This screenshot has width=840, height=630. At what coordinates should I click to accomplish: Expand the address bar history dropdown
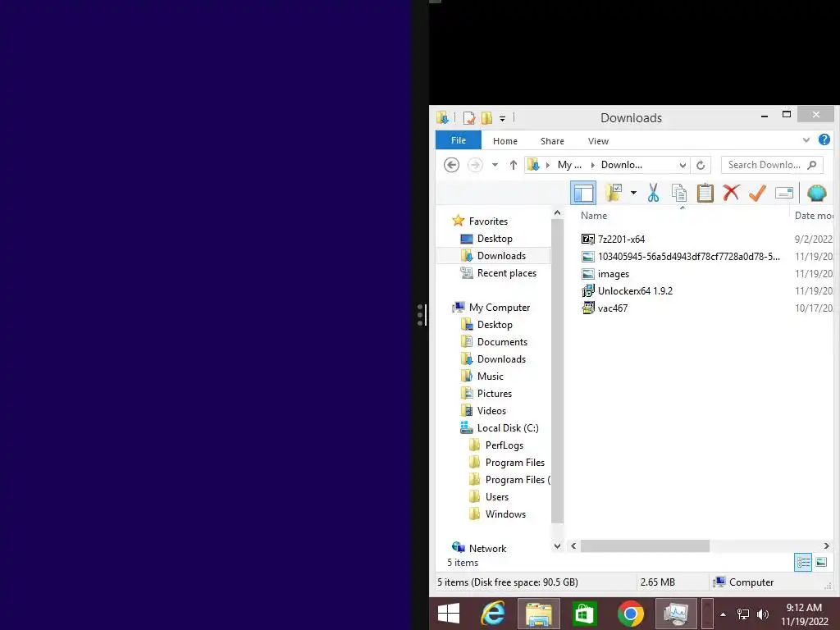(682, 165)
